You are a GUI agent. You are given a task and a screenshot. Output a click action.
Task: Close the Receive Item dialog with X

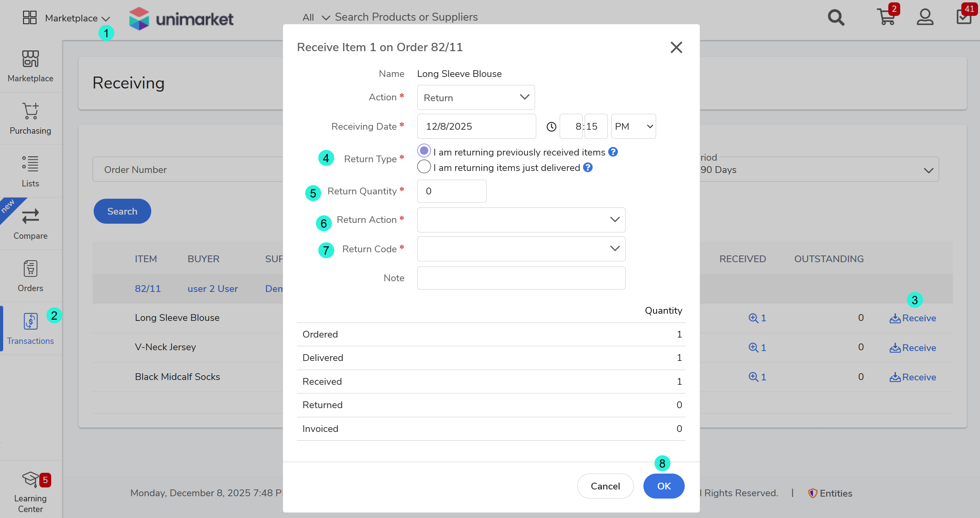676,48
